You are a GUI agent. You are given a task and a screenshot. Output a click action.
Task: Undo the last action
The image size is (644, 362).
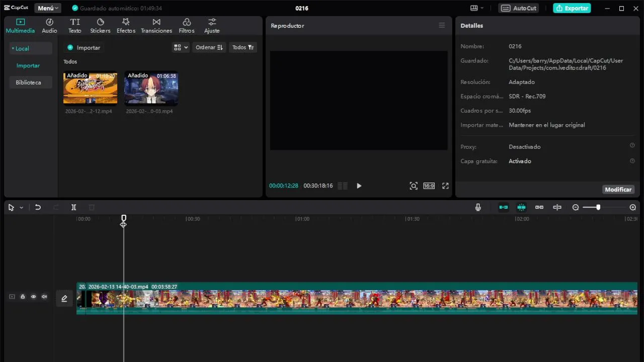pyautogui.click(x=38, y=207)
